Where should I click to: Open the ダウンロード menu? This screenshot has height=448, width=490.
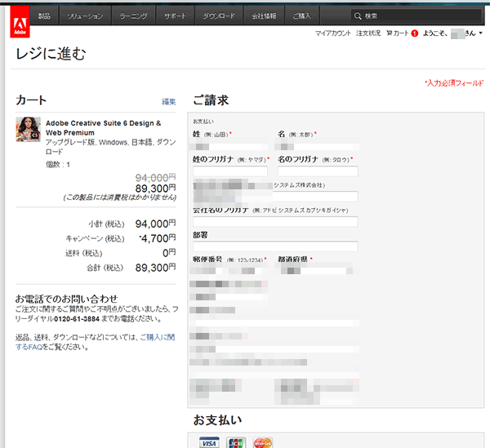[219, 16]
